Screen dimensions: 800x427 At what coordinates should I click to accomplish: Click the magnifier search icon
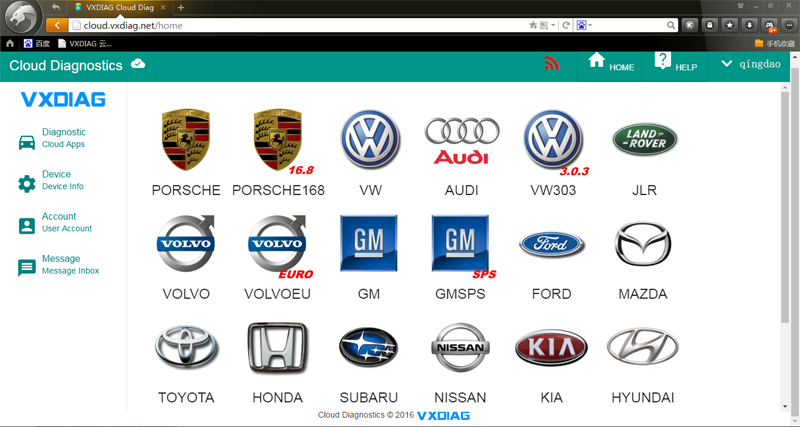coord(671,25)
